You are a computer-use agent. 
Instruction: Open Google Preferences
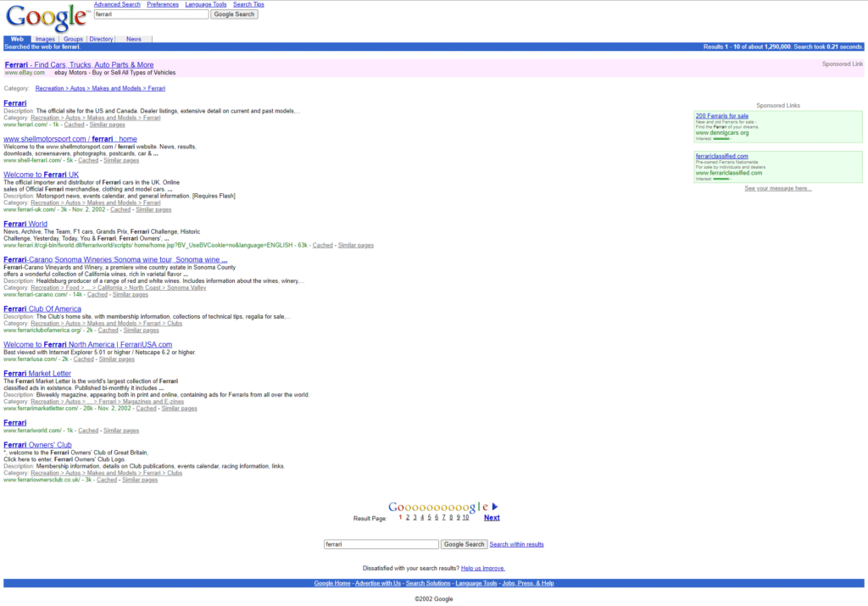tap(162, 3)
